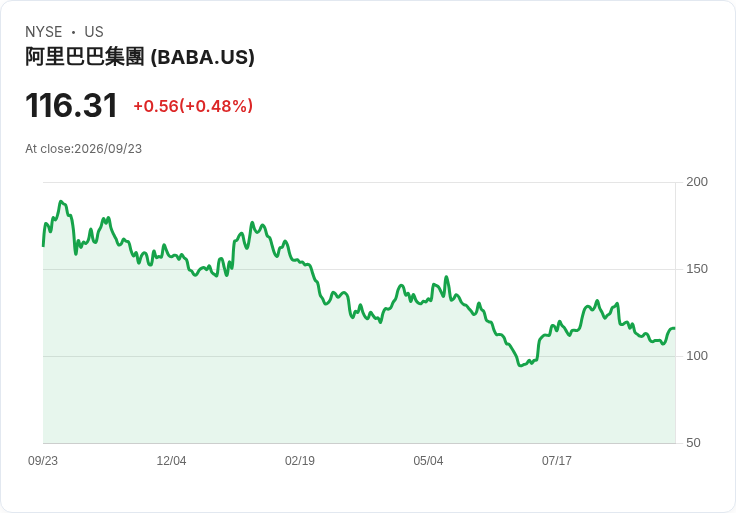This screenshot has height=513, width=736.
Task: Click the right end of the price line
Action: coord(674,328)
